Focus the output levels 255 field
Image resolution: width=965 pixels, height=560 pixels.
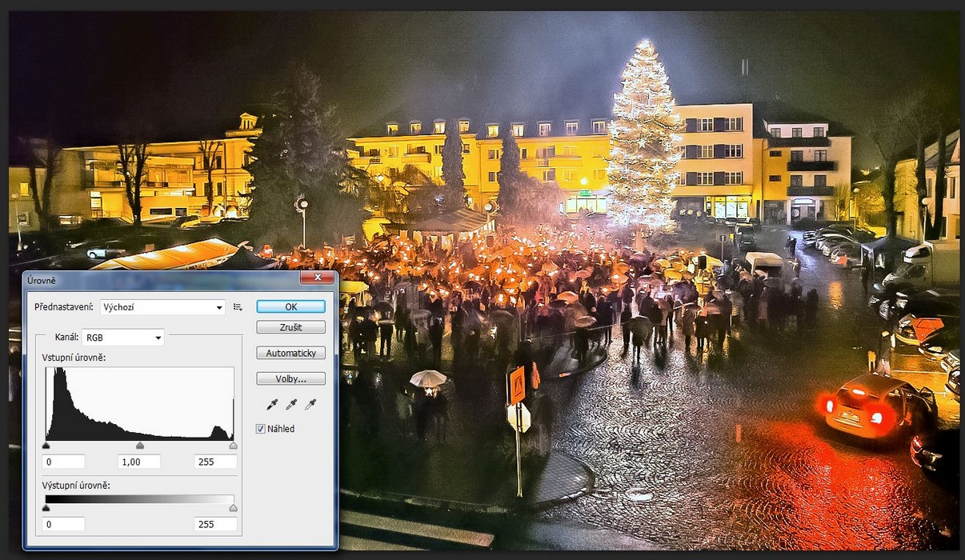click(x=215, y=524)
